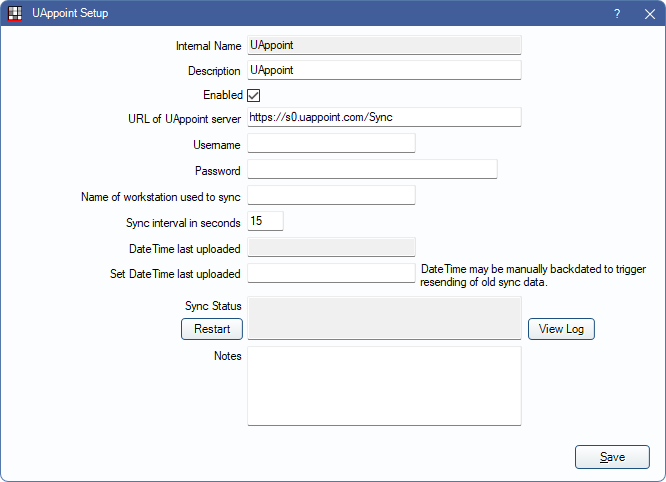Image resolution: width=666 pixels, height=482 pixels.
Task: Click the DateTime last uploaded read-only box
Action: [x=331, y=247]
